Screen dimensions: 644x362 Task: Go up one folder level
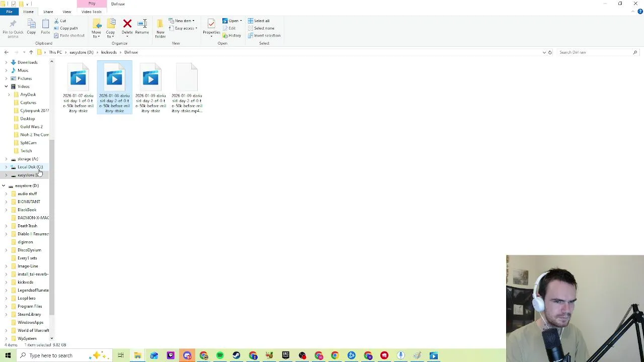[x=31, y=52]
